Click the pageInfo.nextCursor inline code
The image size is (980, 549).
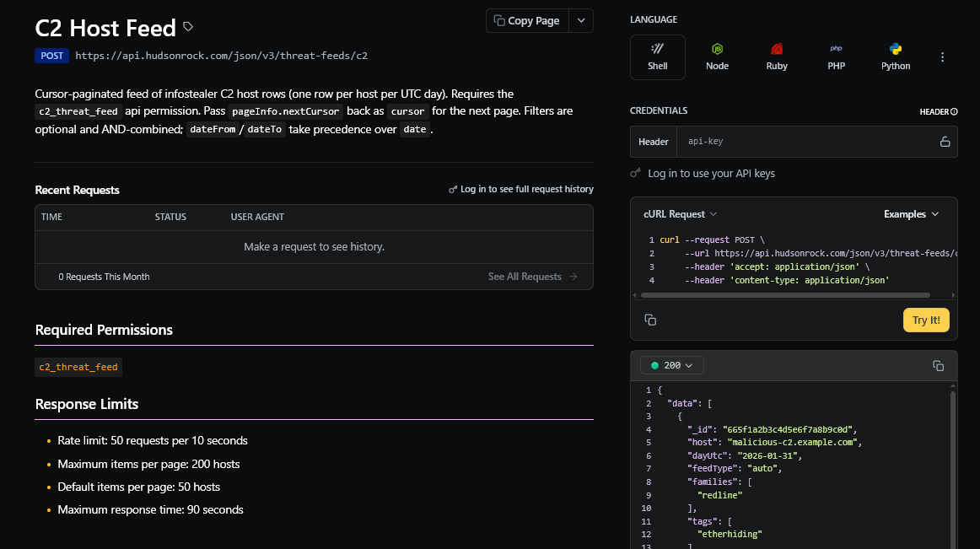(286, 111)
